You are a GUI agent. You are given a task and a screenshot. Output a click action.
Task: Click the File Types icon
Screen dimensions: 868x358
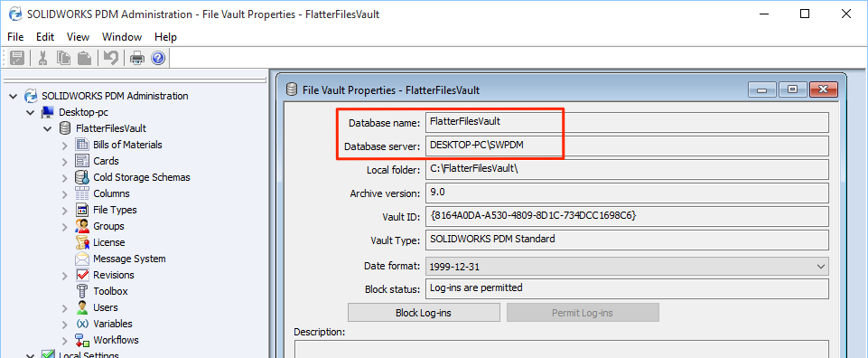coord(82,210)
